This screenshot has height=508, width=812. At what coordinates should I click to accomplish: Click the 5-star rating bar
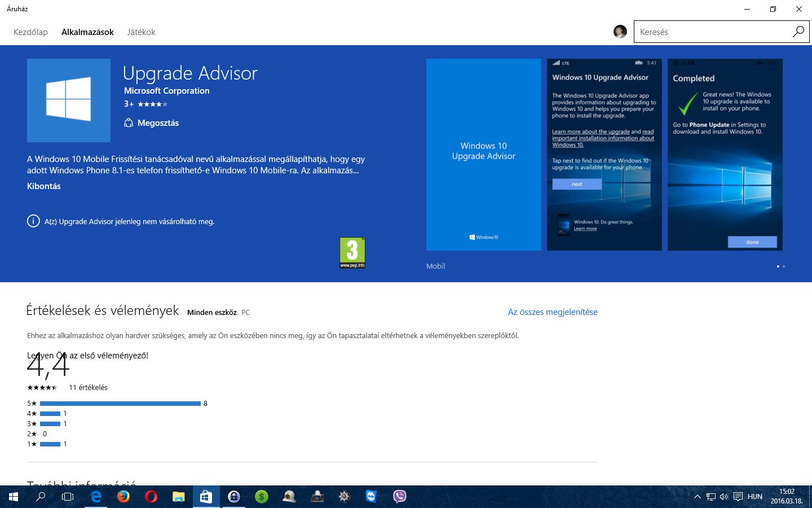tap(120, 404)
